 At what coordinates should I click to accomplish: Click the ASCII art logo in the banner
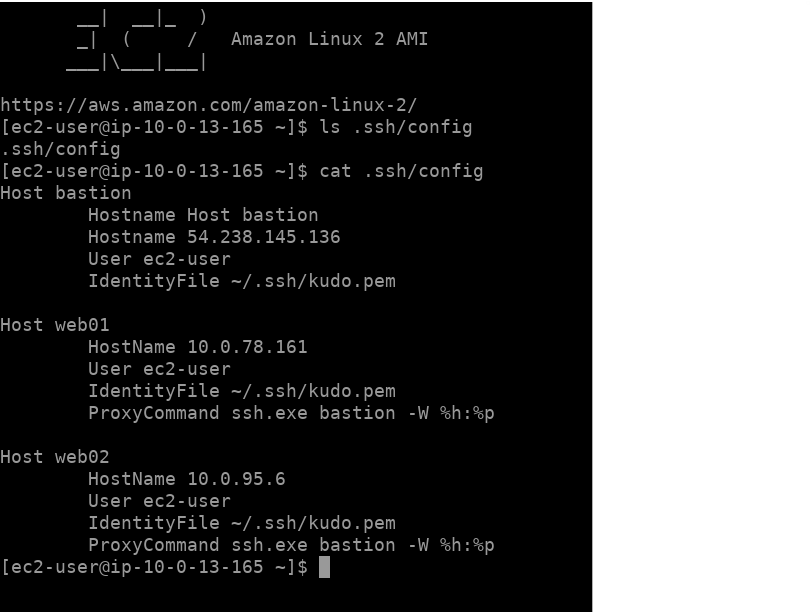(135, 41)
